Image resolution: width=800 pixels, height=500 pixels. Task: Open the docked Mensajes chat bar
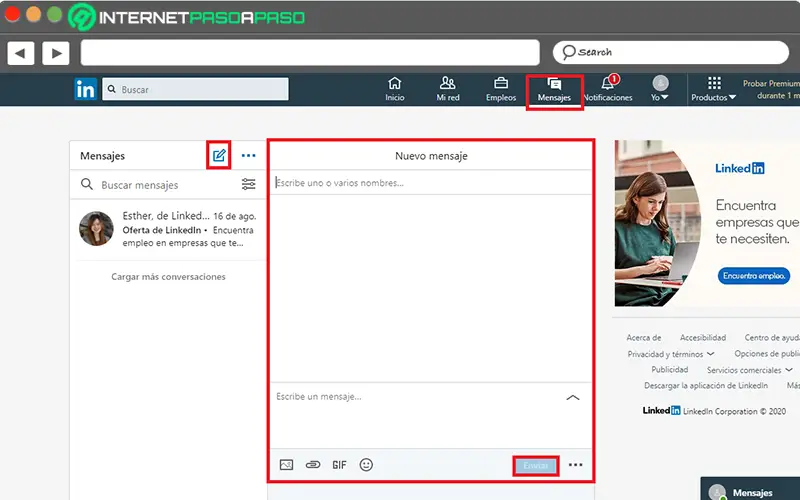pyautogui.click(x=750, y=491)
